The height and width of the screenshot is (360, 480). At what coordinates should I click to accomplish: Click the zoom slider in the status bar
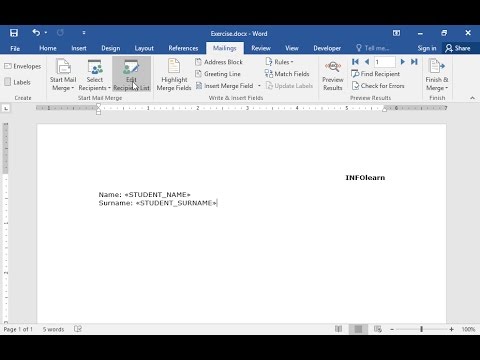tap(421, 329)
